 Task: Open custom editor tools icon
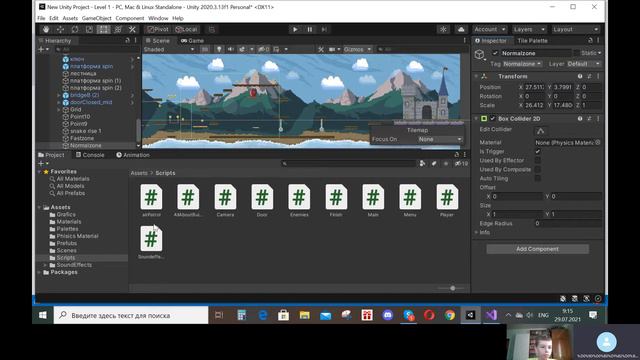132,29
